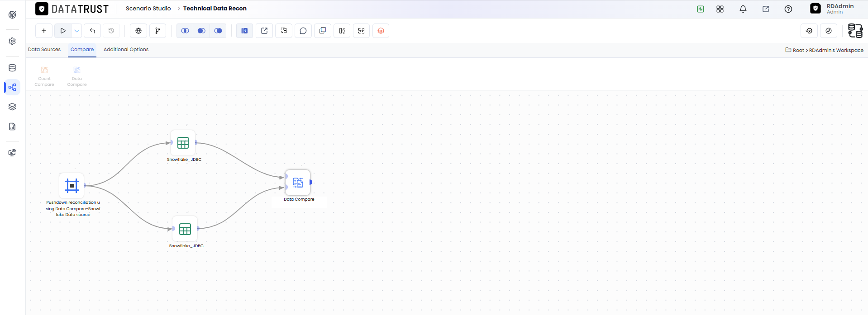Viewport: 868px width, 315px height.
Task: Switch to the Data Sources tab
Action: pyautogui.click(x=44, y=49)
